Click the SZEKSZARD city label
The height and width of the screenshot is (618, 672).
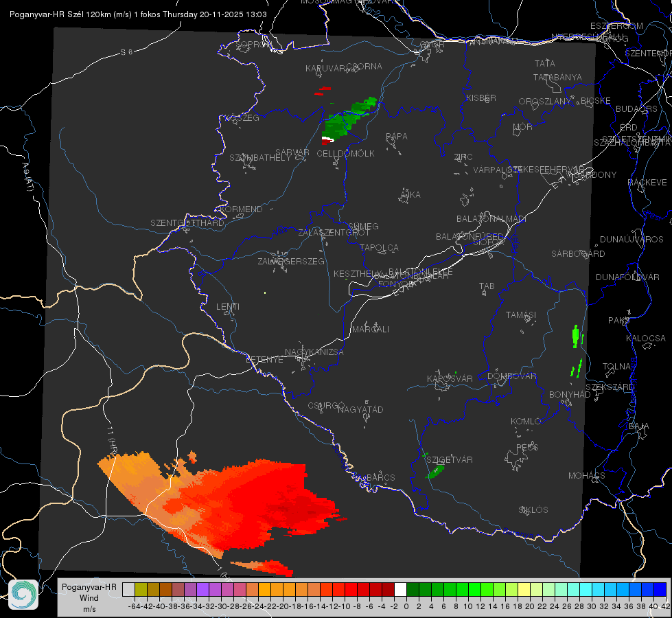point(610,387)
